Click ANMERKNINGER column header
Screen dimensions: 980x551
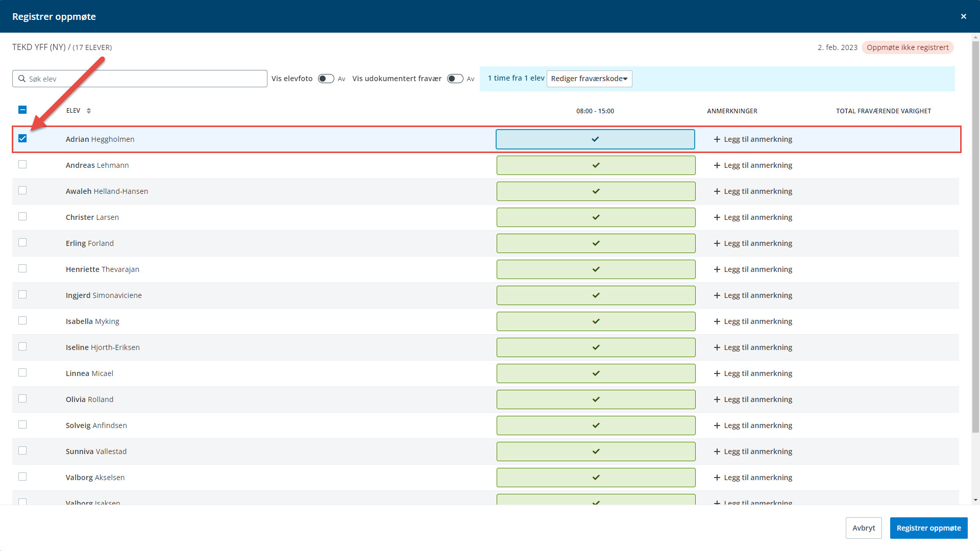coord(732,111)
